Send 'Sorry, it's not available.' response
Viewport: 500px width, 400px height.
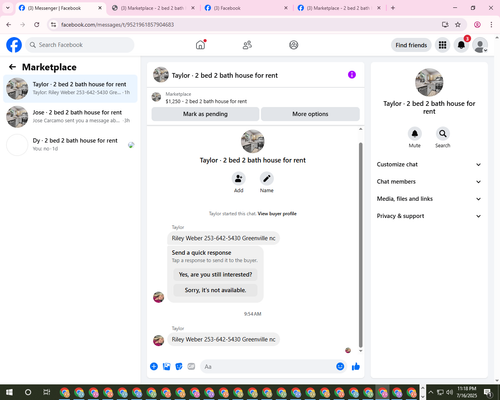pyautogui.click(x=215, y=290)
